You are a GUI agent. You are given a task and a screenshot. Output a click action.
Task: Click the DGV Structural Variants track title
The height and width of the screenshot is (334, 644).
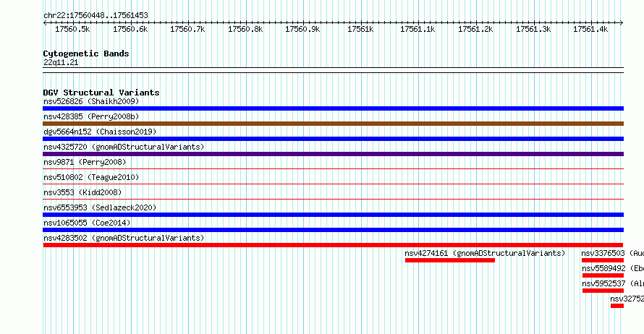101,93
